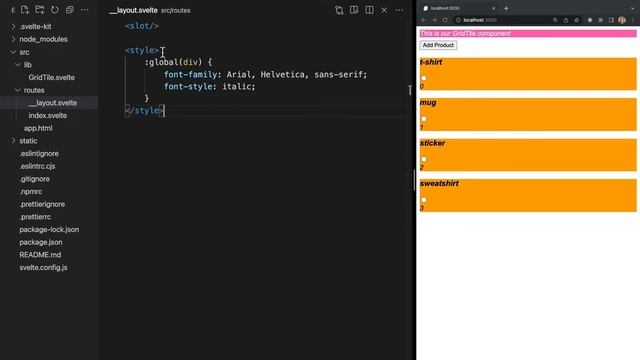This screenshot has width=640, height=360.
Task: Select the localhost:3000 browser tab
Action: pyautogui.click(x=459, y=8)
